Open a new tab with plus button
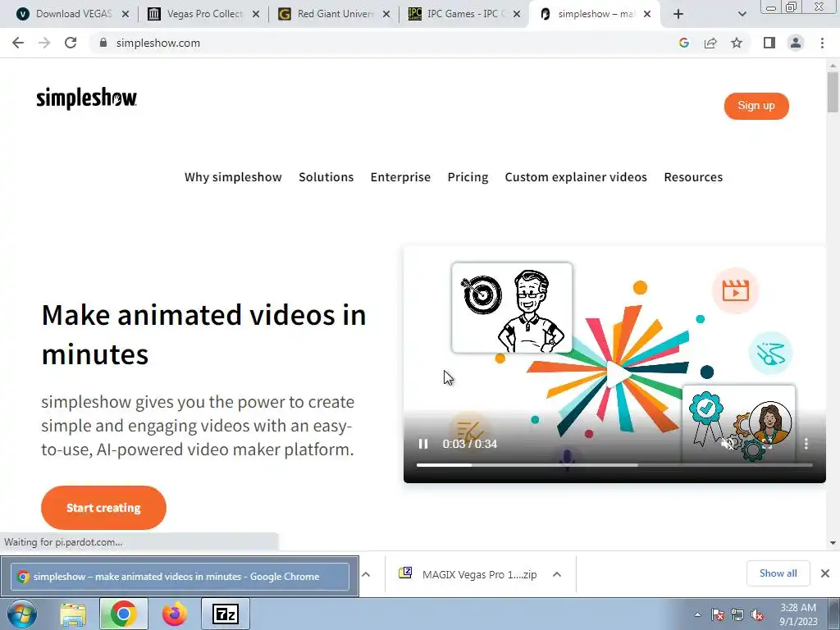Image resolution: width=840 pixels, height=630 pixels. pyautogui.click(x=678, y=14)
